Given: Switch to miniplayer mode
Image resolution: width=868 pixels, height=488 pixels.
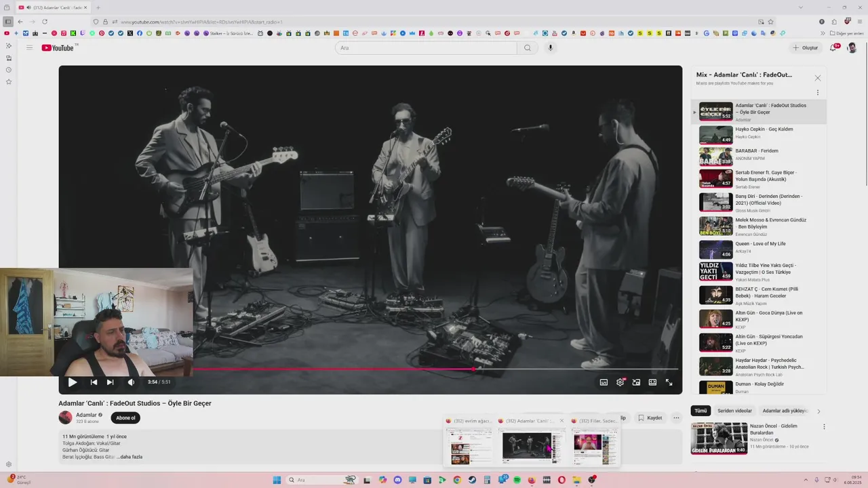Looking at the screenshot, I should tap(636, 382).
